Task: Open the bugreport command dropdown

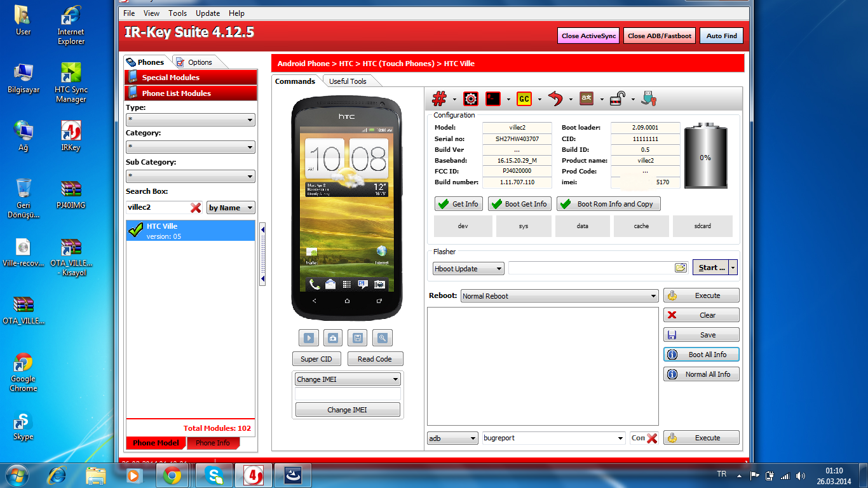Action: tap(553, 438)
